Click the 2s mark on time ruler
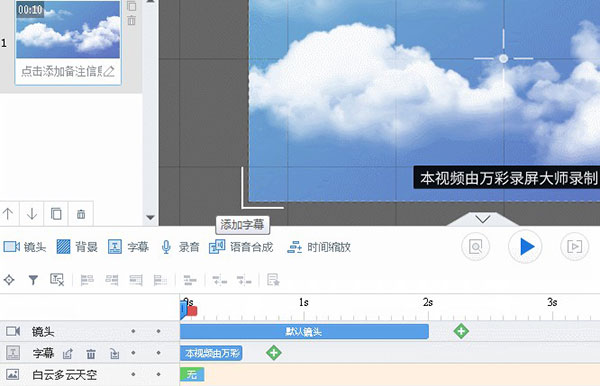Image resolution: width=600 pixels, height=386 pixels. 428,302
